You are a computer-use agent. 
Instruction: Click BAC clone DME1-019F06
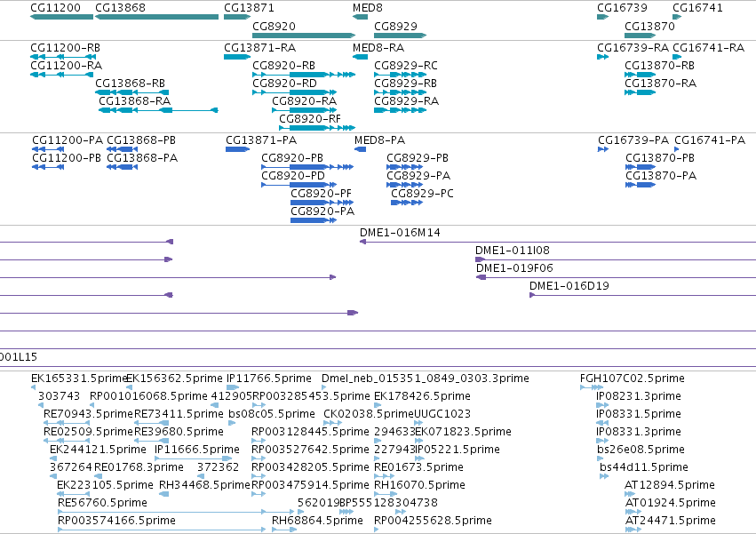pyautogui.click(x=514, y=268)
